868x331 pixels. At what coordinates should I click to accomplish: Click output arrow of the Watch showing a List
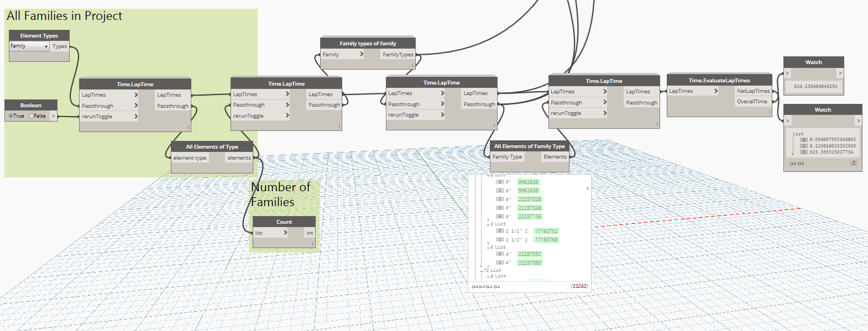click(x=858, y=120)
